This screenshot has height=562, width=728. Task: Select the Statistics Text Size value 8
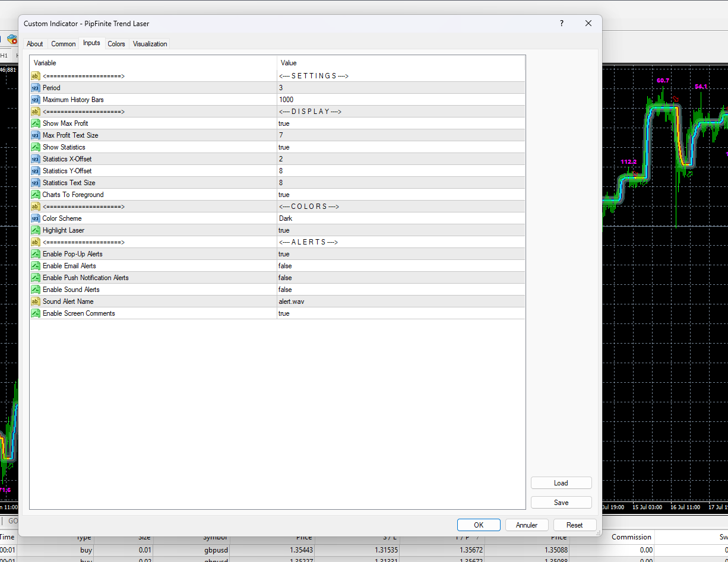pyautogui.click(x=401, y=183)
